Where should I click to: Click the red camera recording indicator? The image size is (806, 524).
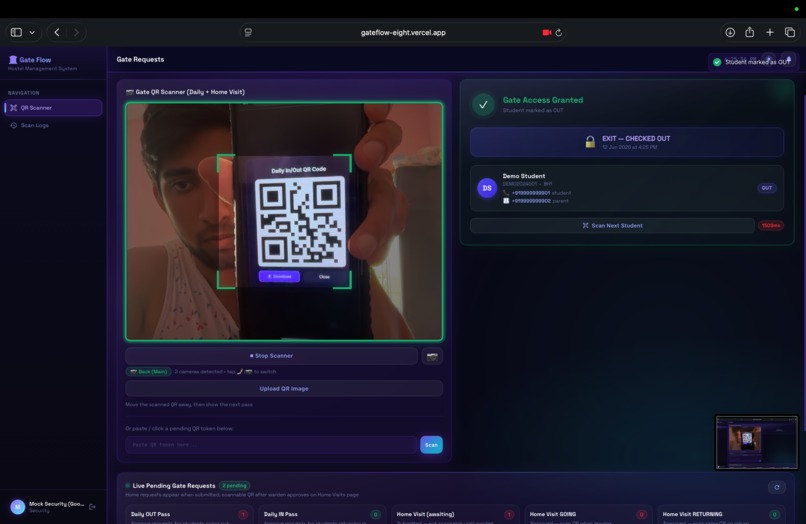coord(546,32)
